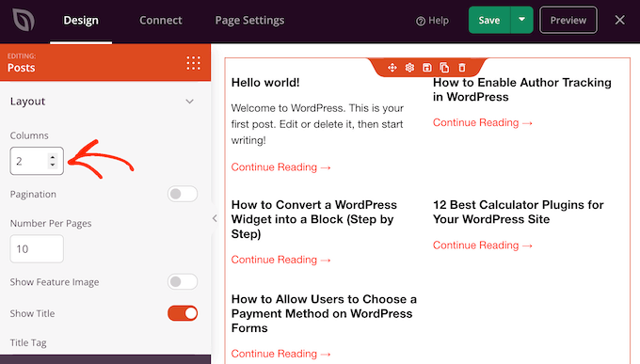Enable Show Feature Image switch
640x364 pixels.
[183, 281]
